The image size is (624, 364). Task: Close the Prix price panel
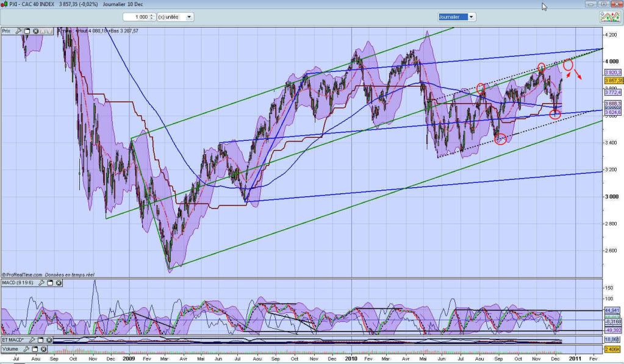tap(36, 30)
